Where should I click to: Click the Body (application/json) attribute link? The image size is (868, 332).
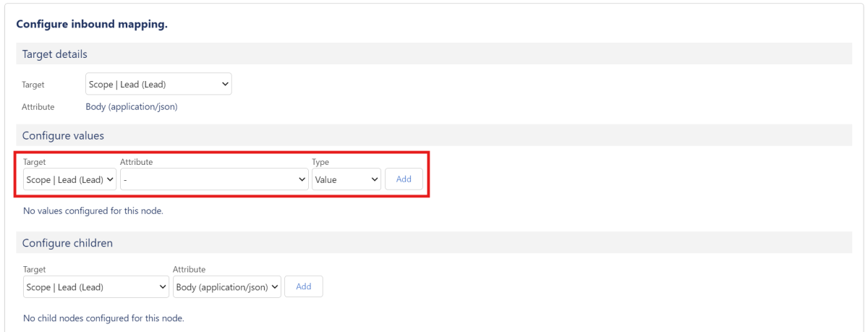(x=131, y=107)
